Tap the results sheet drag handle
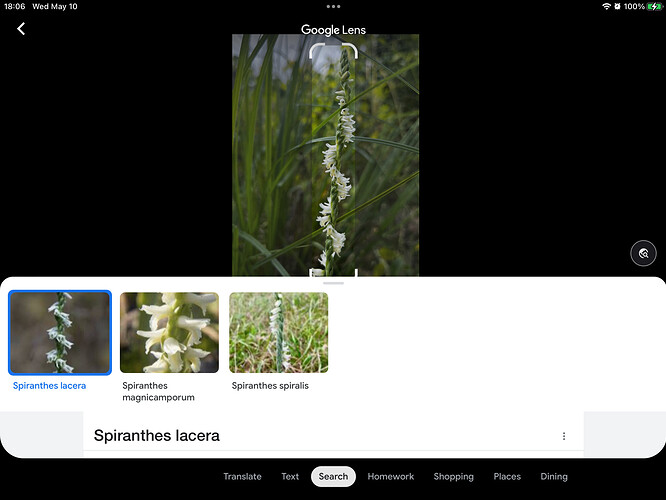666x500 pixels. pyautogui.click(x=333, y=283)
